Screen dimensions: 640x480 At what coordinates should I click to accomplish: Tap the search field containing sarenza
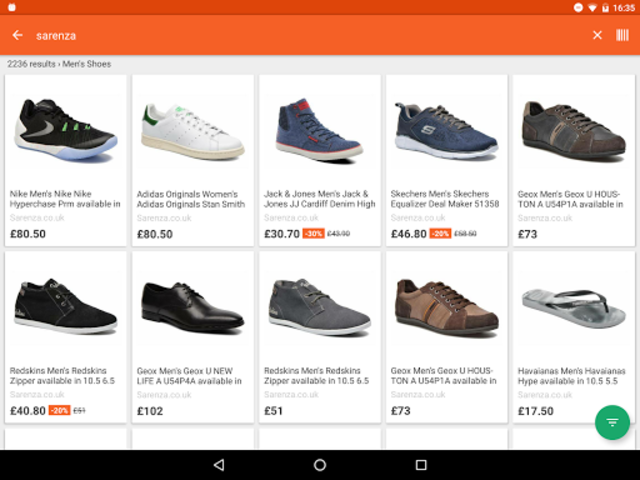pyautogui.click(x=300, y=35)
